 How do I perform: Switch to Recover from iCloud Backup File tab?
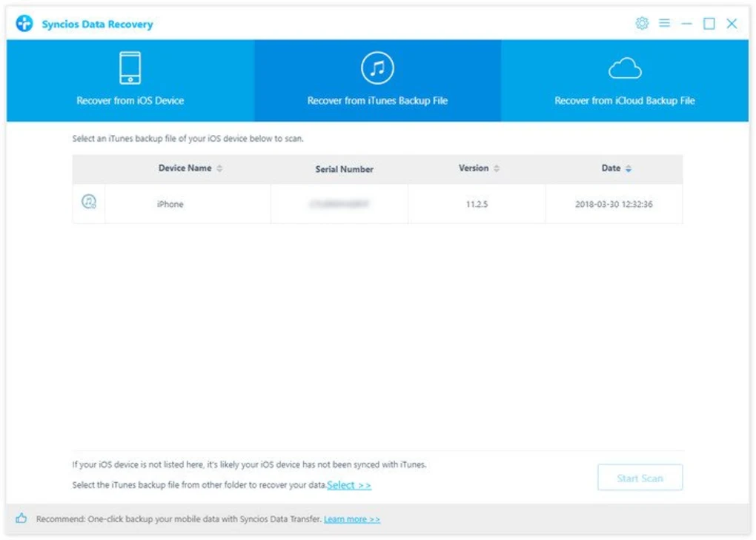pos(624,100)
